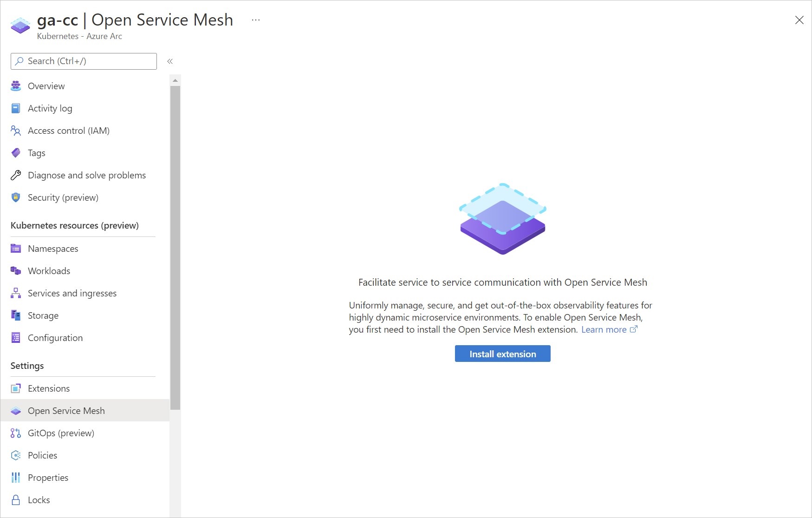This screenshot has height=518, width=812.
Task: Open the Learn more link
Action: tap(604, 329)
